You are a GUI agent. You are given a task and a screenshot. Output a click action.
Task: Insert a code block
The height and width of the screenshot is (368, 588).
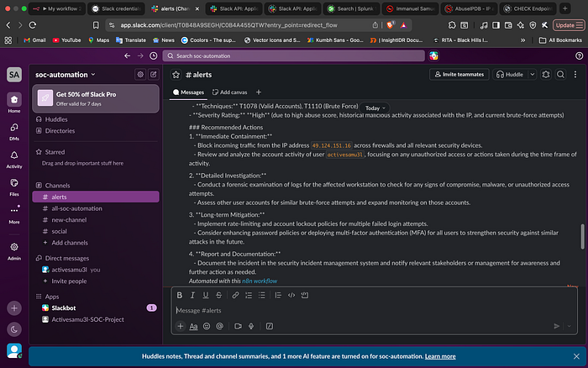304,295
